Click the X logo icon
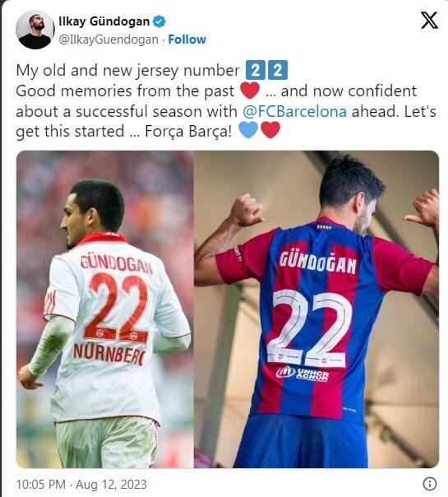The image size is (448, 497). (429, 21)
